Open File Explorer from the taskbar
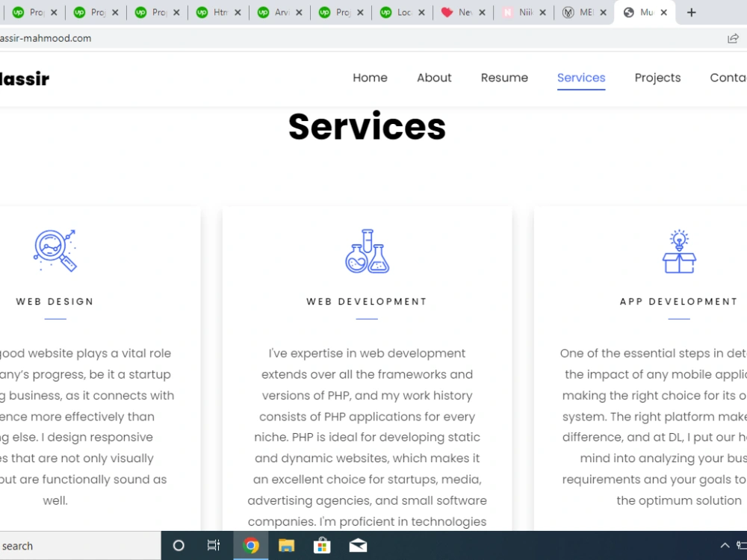747x560 pixels. (x=286, y=546)
